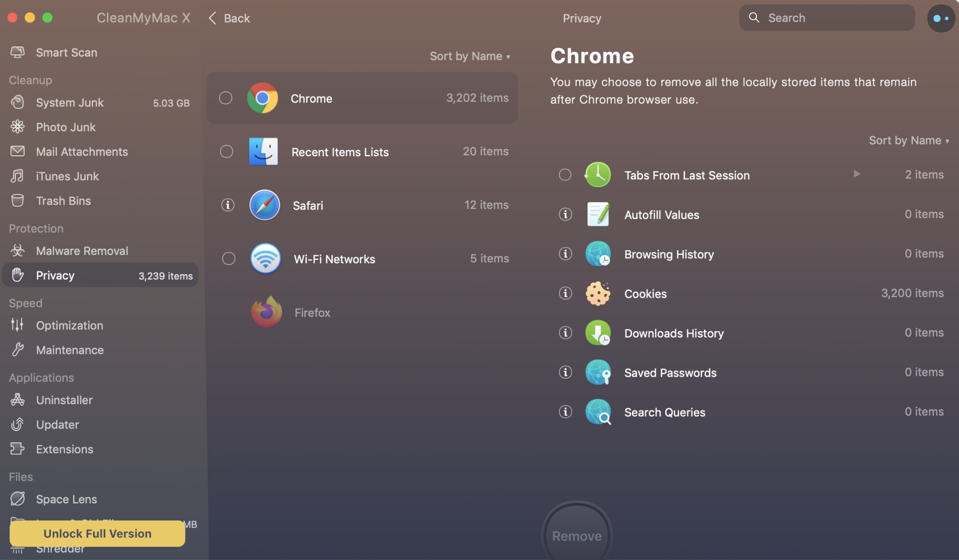Open Optimization sliders icon
The image size is (959, 560).
(x=18, y=325)
